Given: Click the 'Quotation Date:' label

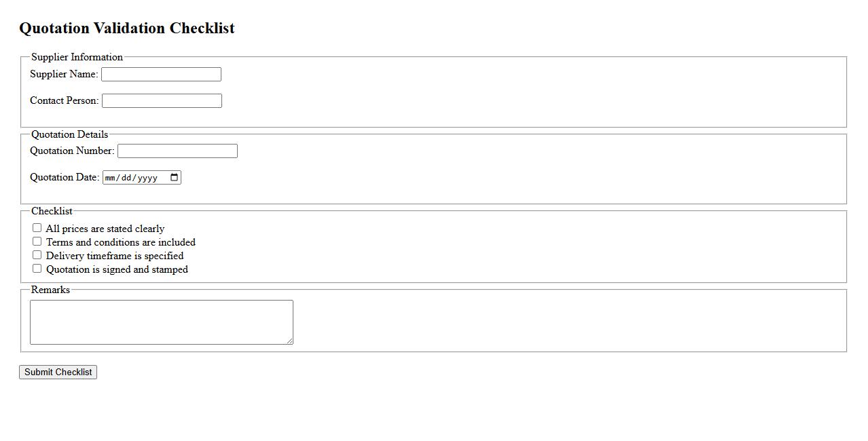Looking at the screenshot, I should 65,177.
